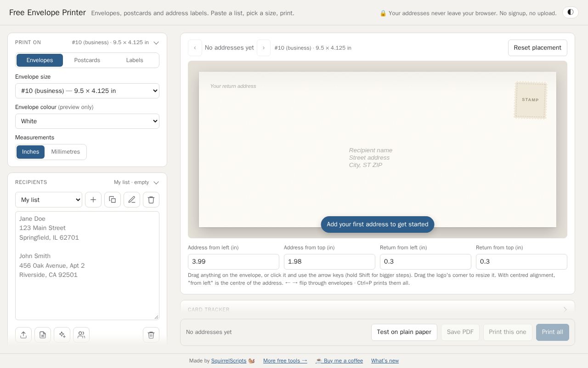Click the Recipient name placeholder on the envelope
588x368 pixels.
point(371,150)
